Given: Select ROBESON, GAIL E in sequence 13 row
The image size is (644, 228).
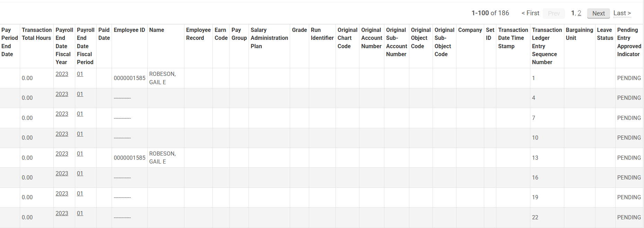Looking at the screenshot, I should tap(162, 158).
